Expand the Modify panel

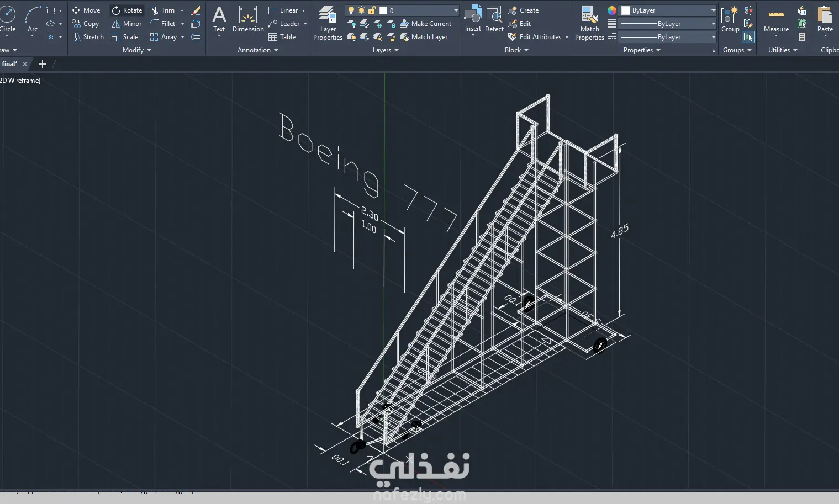pos(137,50)
